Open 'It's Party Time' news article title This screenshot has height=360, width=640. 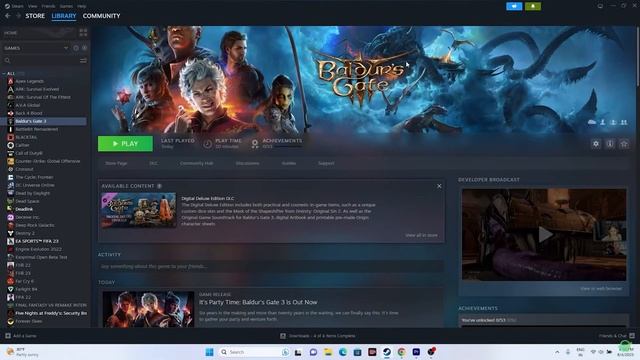(x=258, y=302)
